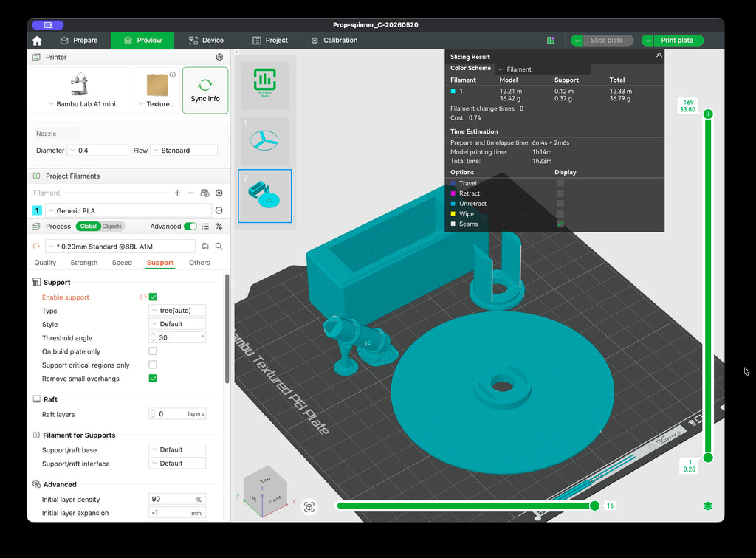Open AMS filament sync icon

pos(205,193)
